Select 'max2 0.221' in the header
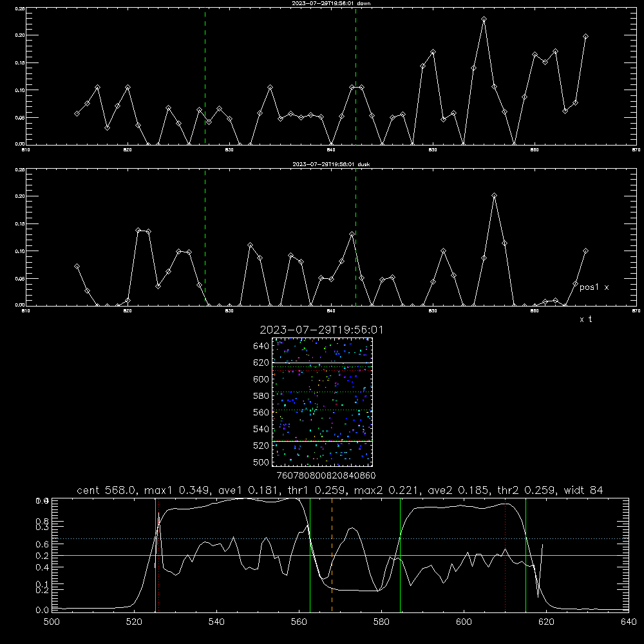 click(388, 490)
